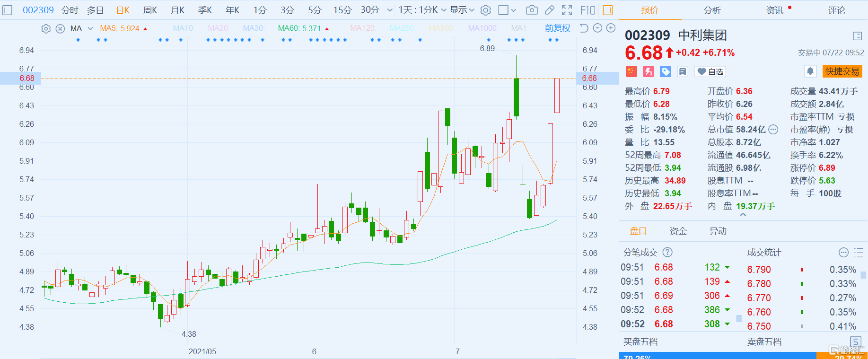The width and height of the screenshot is (868, 359).
Task: Open the MA indicator dropdown
Action: coord(90,29)
